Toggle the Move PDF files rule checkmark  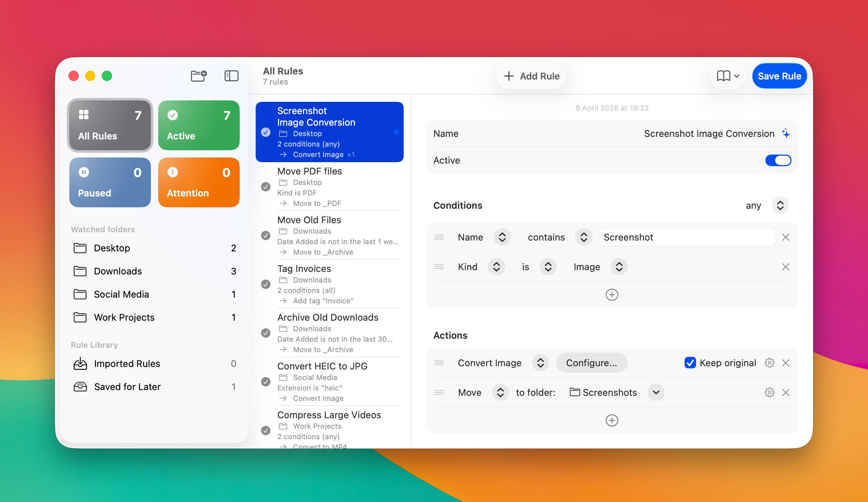coord(266,187)
